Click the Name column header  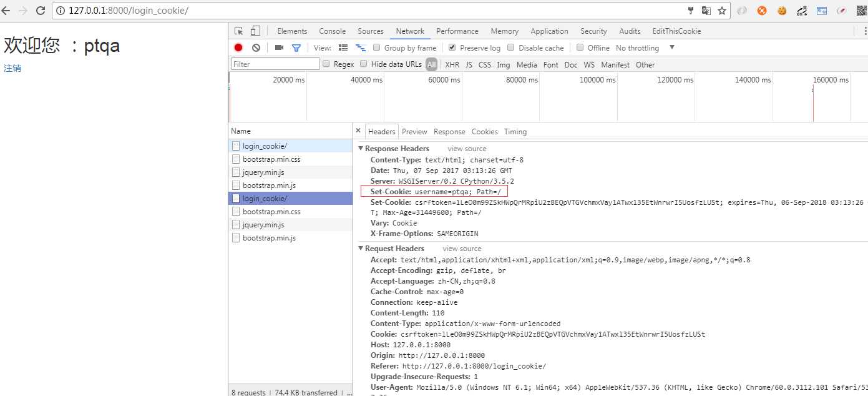point(291,131)
